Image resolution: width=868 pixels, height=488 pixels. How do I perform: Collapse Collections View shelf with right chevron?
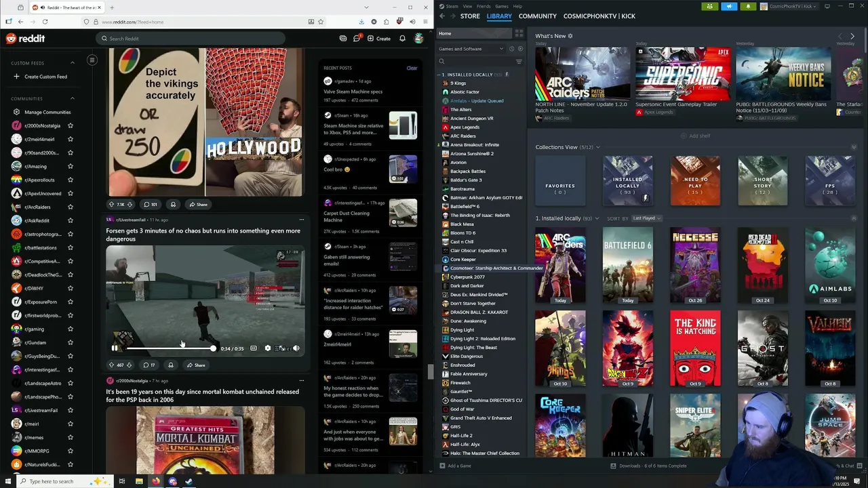[854, 147]
